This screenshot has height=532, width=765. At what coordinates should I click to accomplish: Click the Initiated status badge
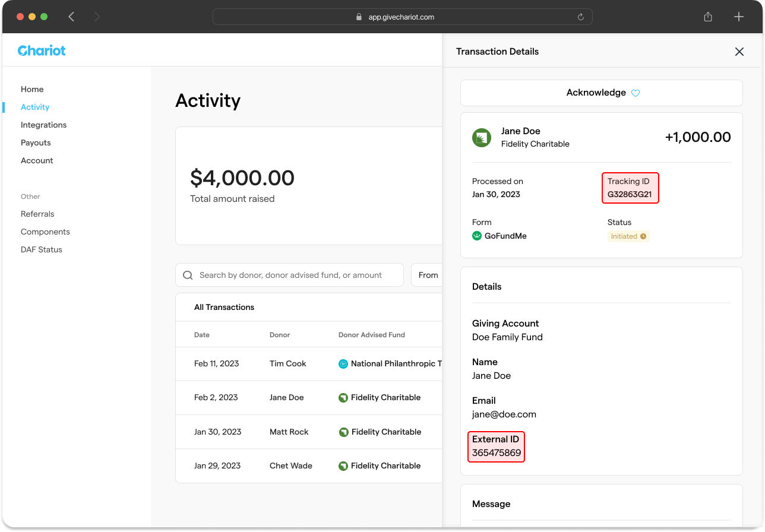pyautogui.click(x=628, y=236)
